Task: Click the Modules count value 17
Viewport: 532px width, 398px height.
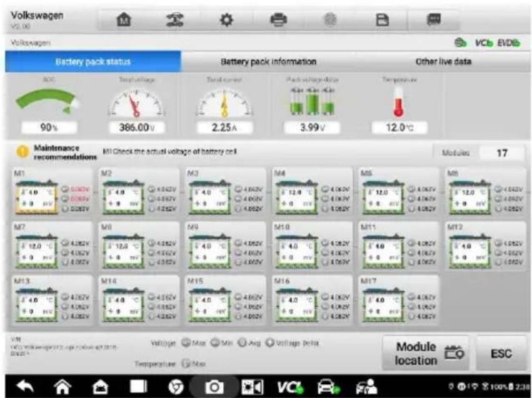Action: coord(502,153)
